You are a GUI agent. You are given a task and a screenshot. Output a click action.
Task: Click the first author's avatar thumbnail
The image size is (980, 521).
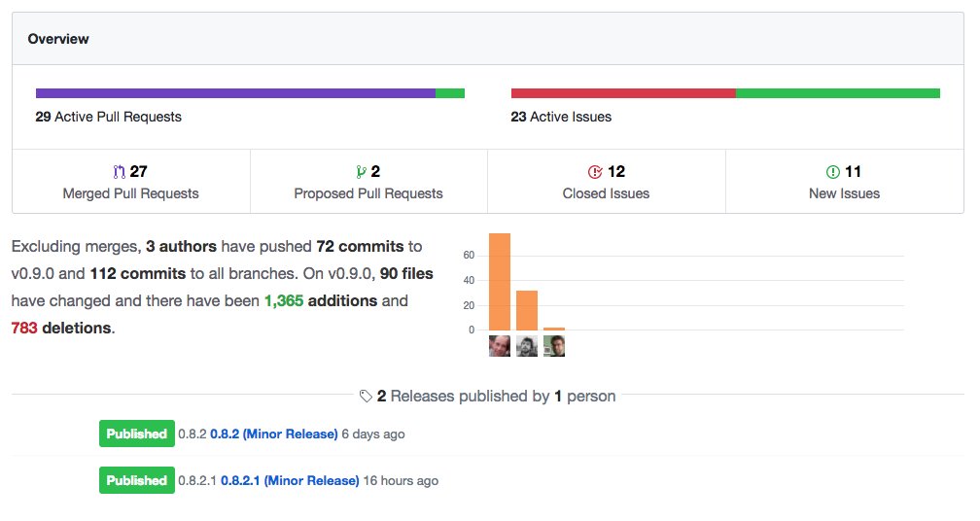[x=500, y=346]
